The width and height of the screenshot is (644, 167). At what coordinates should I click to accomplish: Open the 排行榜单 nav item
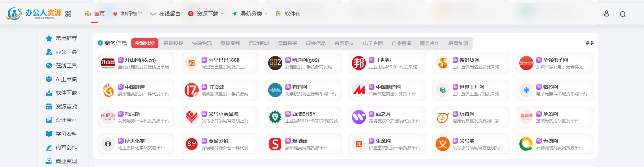128,14
